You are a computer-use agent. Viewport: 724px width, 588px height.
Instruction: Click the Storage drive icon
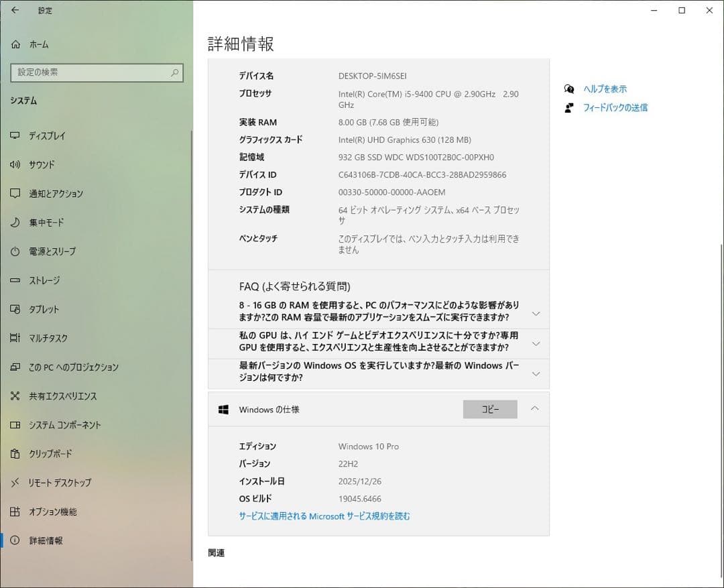15,280
